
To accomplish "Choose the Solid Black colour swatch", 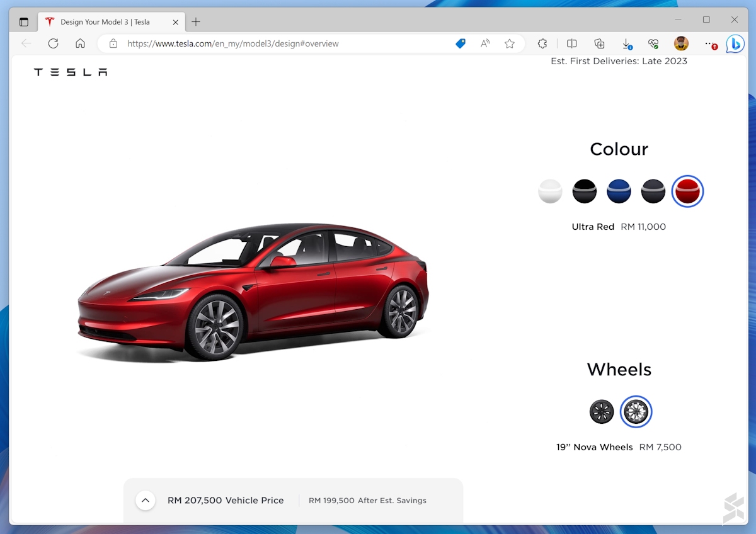I will [584, 191].
